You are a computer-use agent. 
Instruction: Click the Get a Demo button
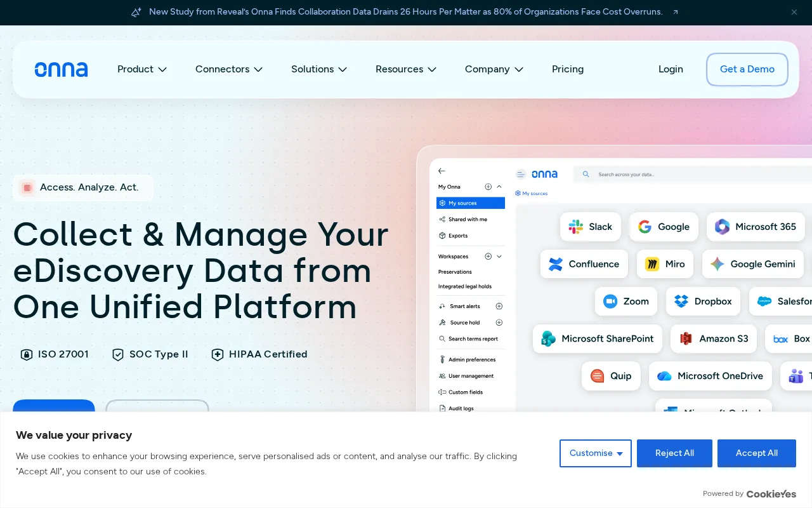coord(747,69)
